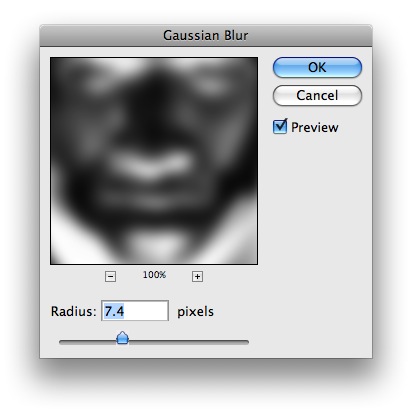Click the Radius slider track left of the handle
This screenshot has height=413, width=412.
88,342
